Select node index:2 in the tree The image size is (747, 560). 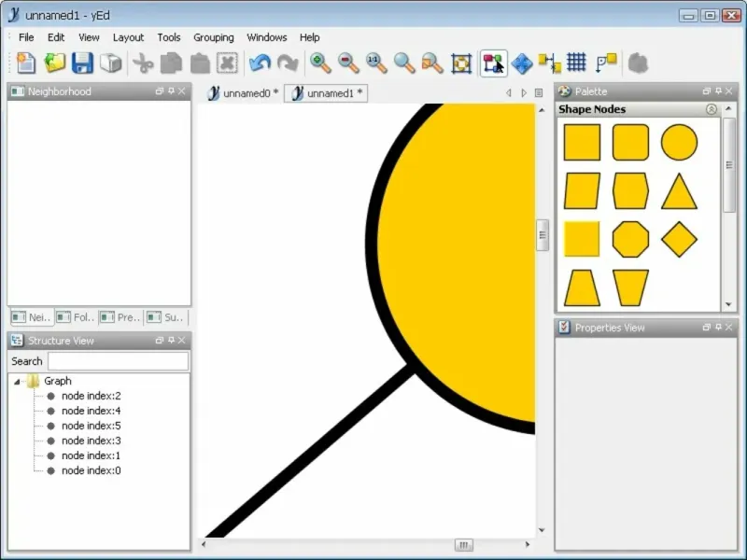91,396
